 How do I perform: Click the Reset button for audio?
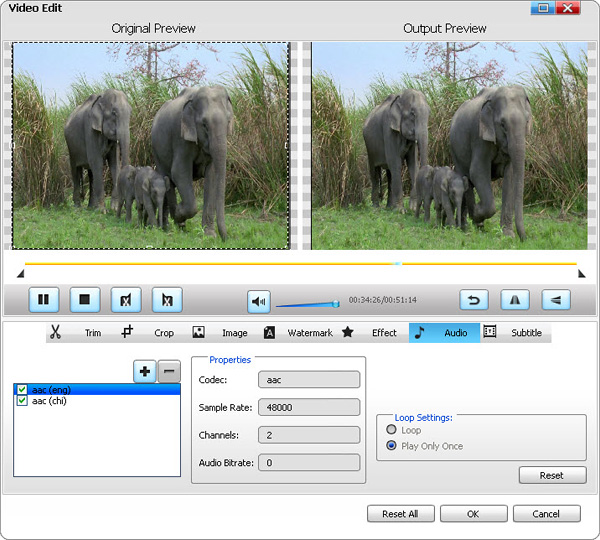tap(552, 475)
